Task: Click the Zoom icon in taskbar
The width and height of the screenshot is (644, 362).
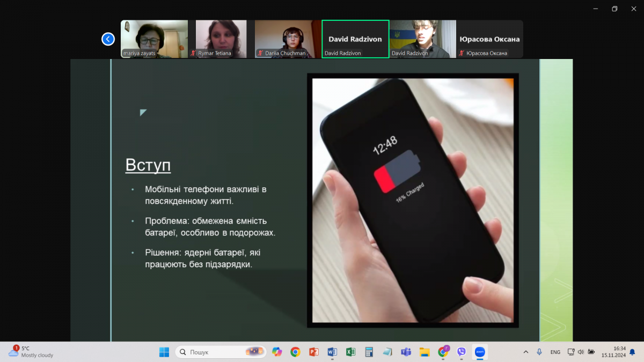Action: pos(480,352)
